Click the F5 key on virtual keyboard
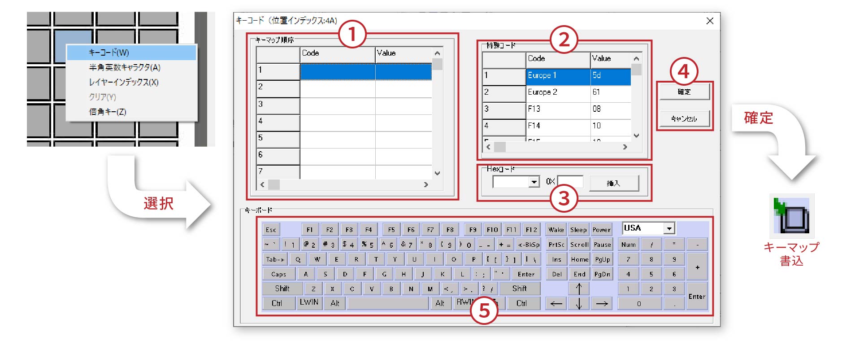The width and height of the screenshot is (868, 341). 391,230
